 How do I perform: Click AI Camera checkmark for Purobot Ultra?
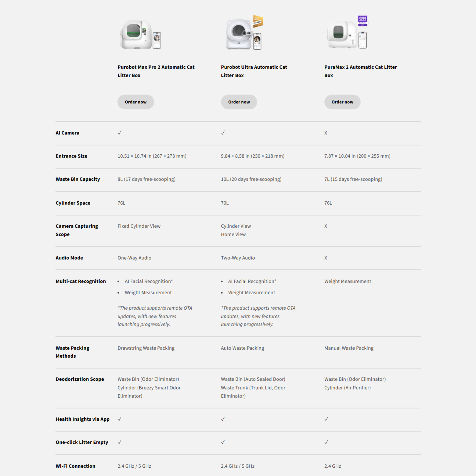[x=223, y=133]
